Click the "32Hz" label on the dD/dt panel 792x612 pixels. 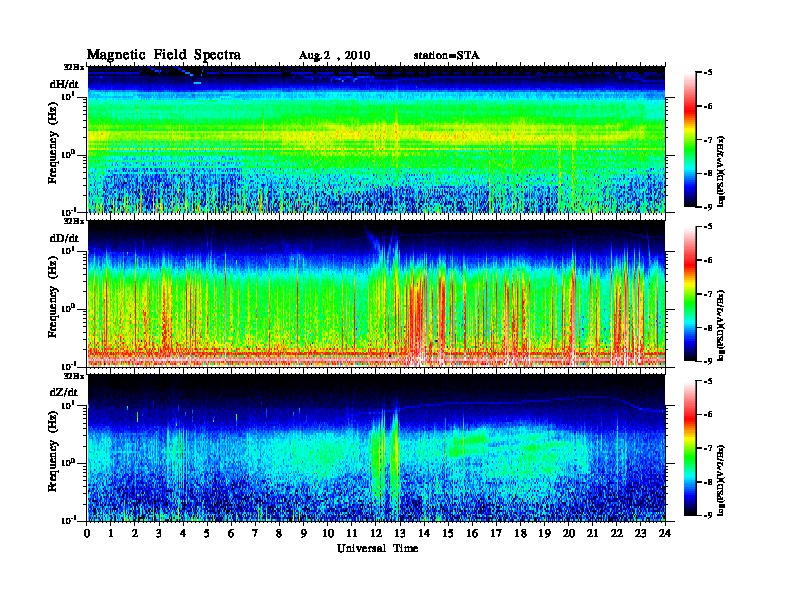click(73, 221)
